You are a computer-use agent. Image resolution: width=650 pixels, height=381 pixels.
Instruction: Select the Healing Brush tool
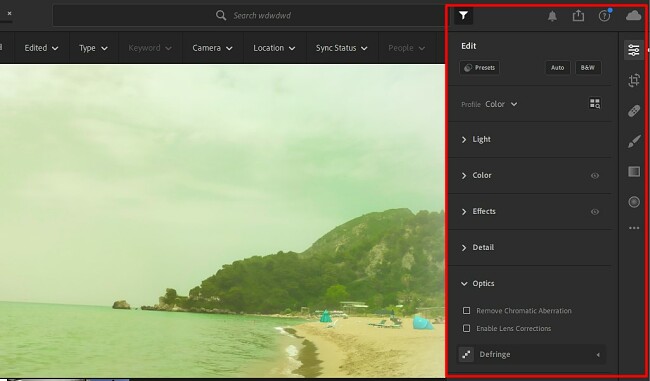[x=634, y=111]
